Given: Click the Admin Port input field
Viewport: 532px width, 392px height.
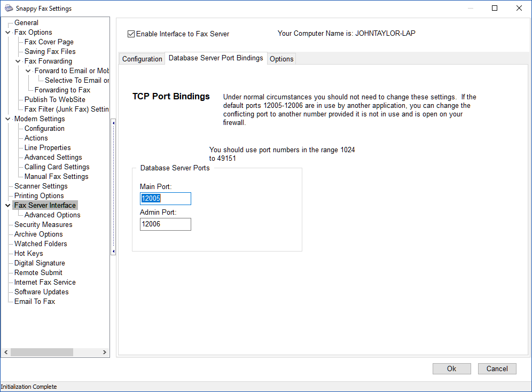Looking at the screenshot, I should coord(165,224).
